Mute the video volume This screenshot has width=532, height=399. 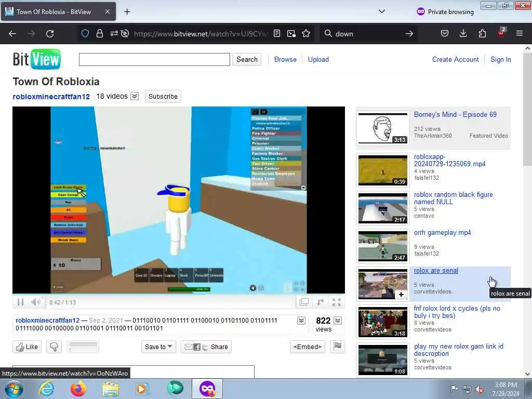click(35, 302)
